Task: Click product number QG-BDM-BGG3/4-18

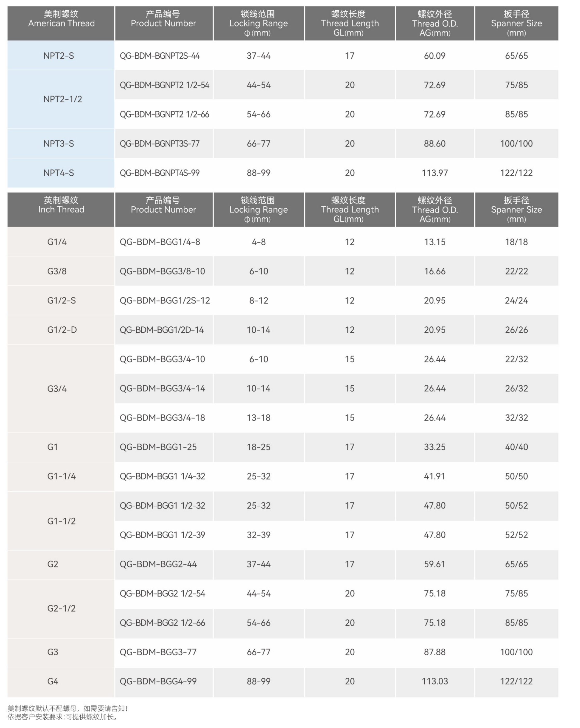Action: pos(162,418)
